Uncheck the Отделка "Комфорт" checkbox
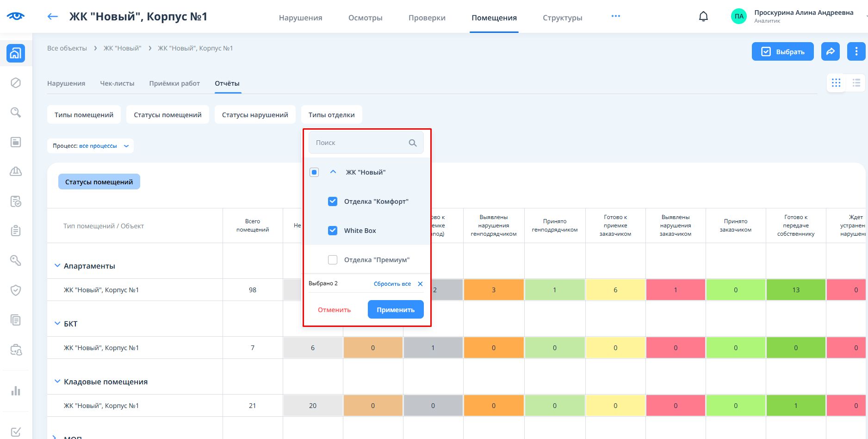Viewport: 868px width, 439px height. (333, 201)
